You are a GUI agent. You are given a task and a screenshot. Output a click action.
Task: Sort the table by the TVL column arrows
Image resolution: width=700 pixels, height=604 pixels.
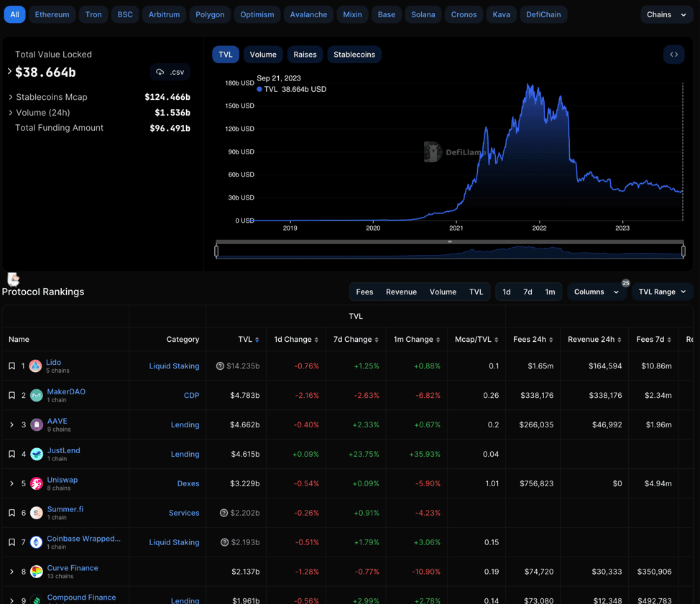pyautogui.click(x=257, y=340)
